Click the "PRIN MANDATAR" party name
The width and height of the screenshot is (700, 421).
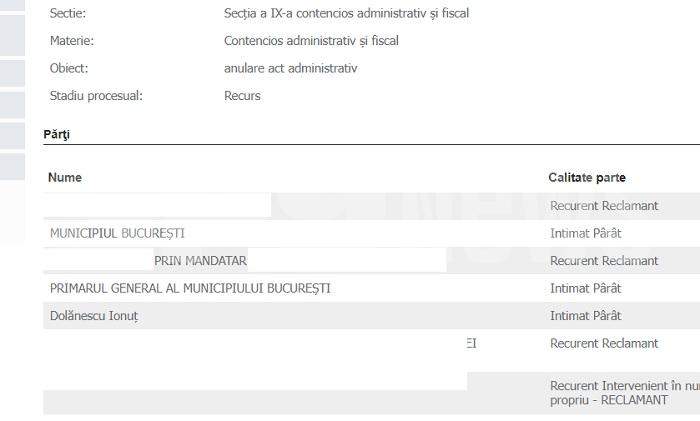tap(200, 261)
